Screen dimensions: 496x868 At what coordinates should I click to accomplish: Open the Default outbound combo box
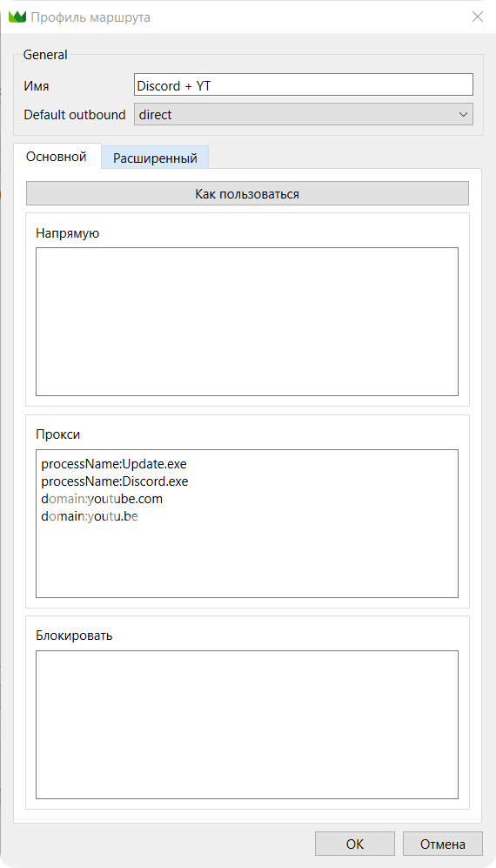pos(304,114)
